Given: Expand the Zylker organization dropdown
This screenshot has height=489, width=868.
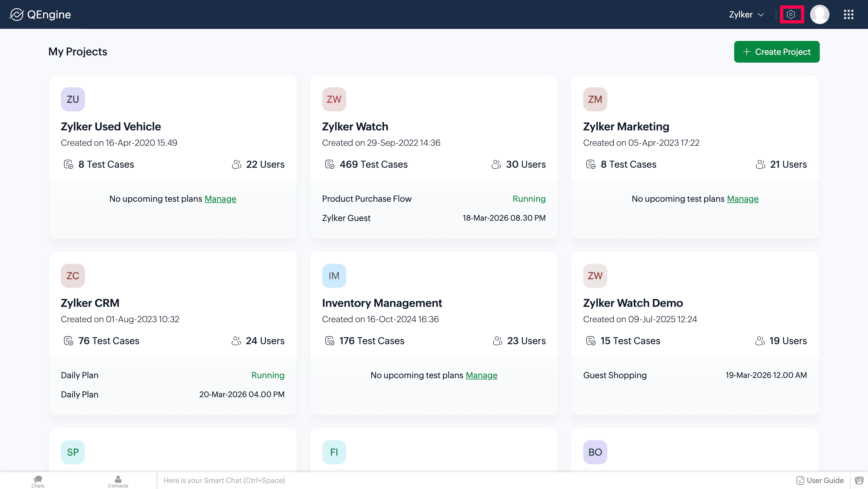Looking at the screenshot, I should point(746,14).
